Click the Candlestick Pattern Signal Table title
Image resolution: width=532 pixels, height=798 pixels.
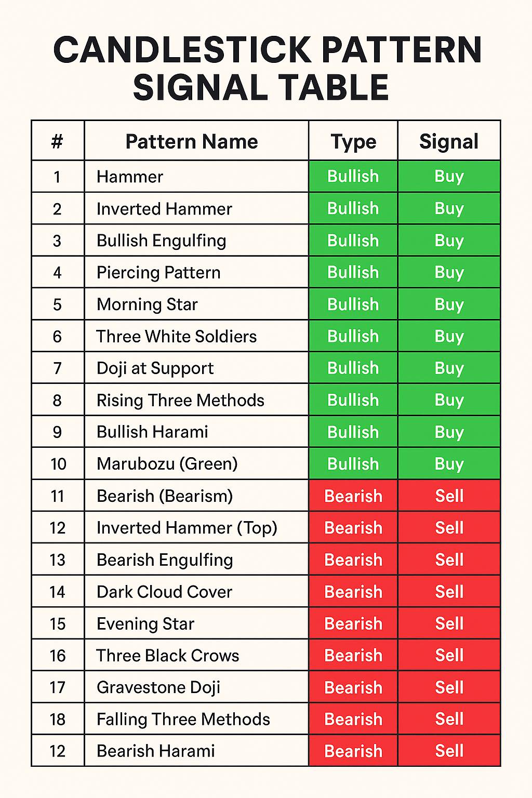coord(267,68)
